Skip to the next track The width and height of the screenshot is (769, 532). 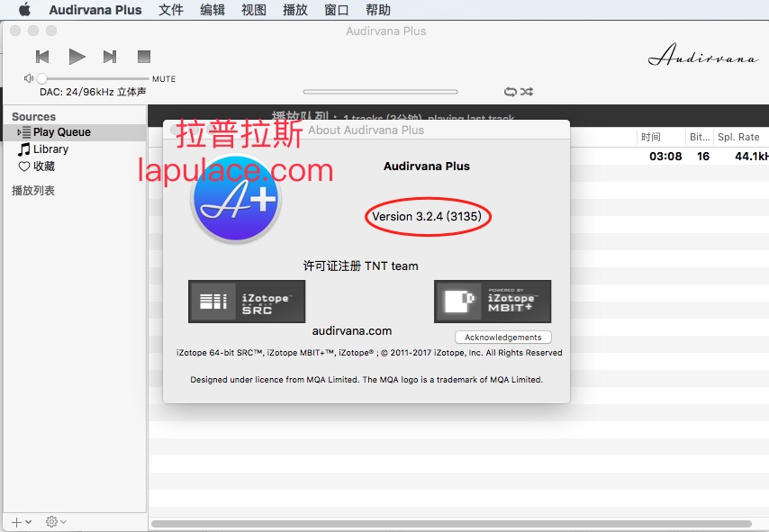(110, 57)
